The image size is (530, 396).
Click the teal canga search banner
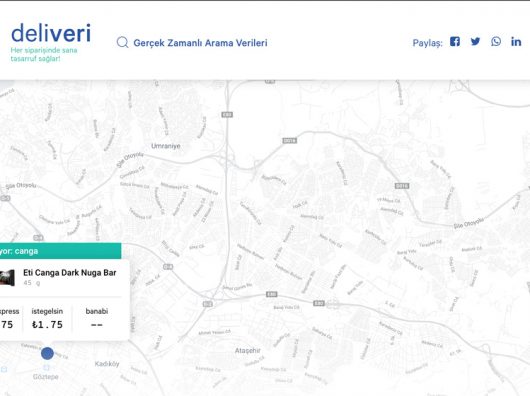61,251
